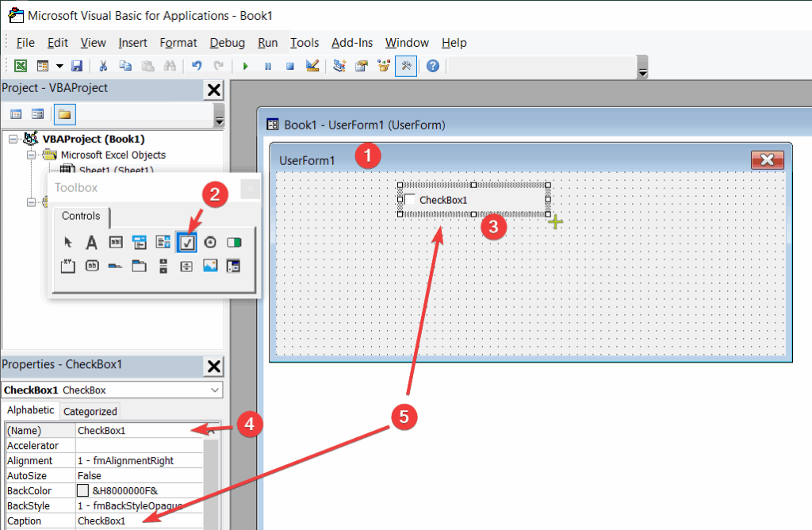The height and width of the screenshot is (530, 812).
Task: Choose the OptionButton control in Toolbox
Action: click(x=210, y=242)
